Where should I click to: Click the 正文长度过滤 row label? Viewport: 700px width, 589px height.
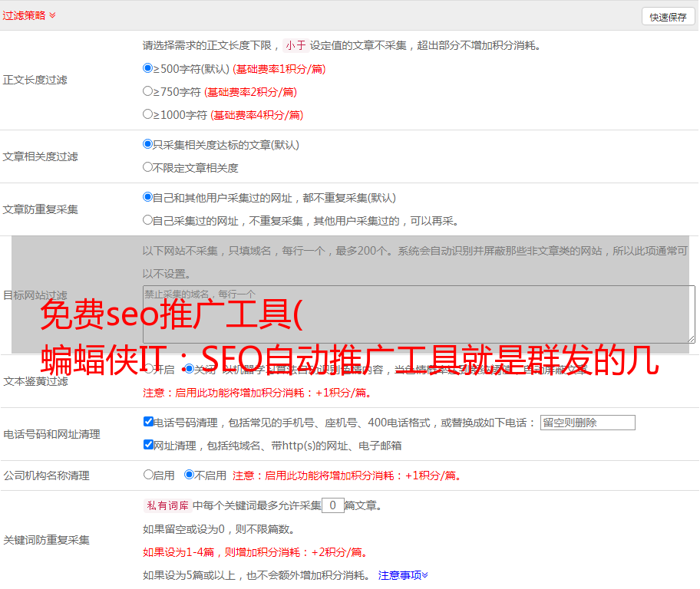(35, 80)
